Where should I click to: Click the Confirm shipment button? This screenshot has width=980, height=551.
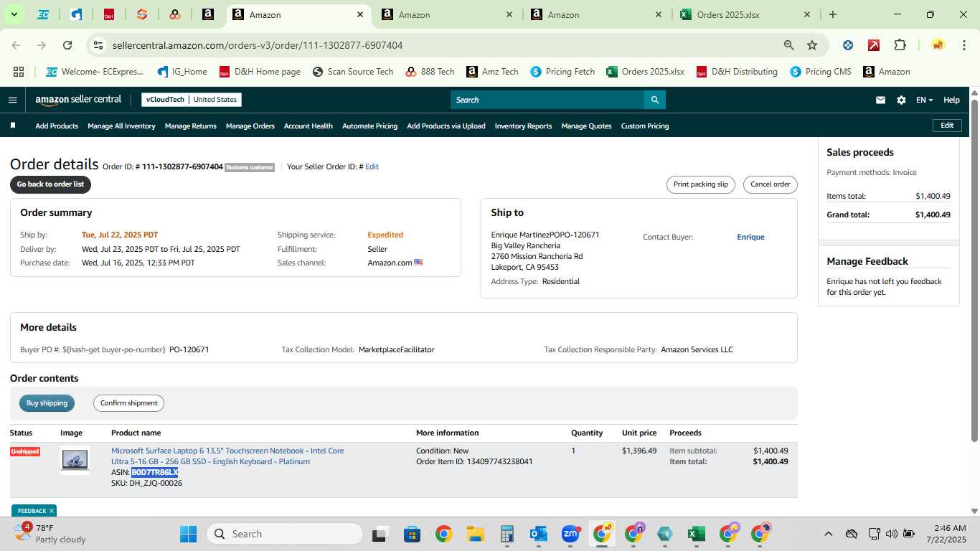pyautogui.click(x=128, y=403)
